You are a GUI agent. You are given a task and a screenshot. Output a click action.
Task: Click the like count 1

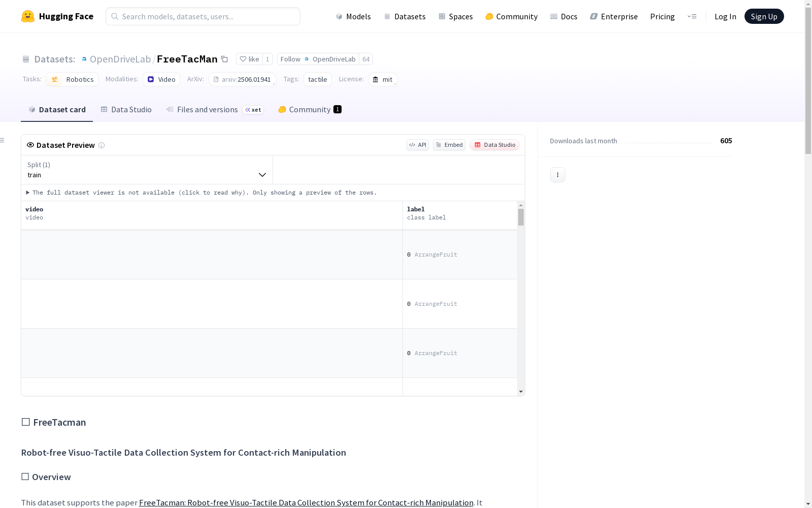tap(267, 59)
